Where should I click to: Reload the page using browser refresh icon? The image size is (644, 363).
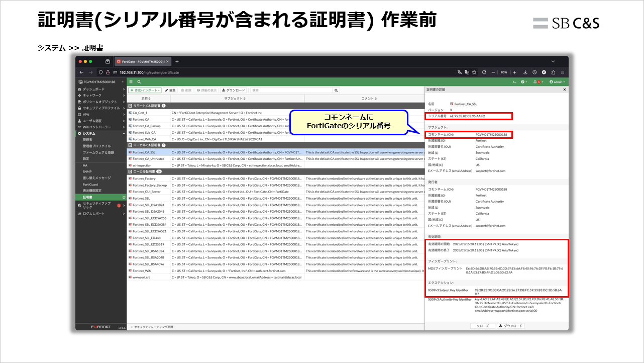(484, 72)
